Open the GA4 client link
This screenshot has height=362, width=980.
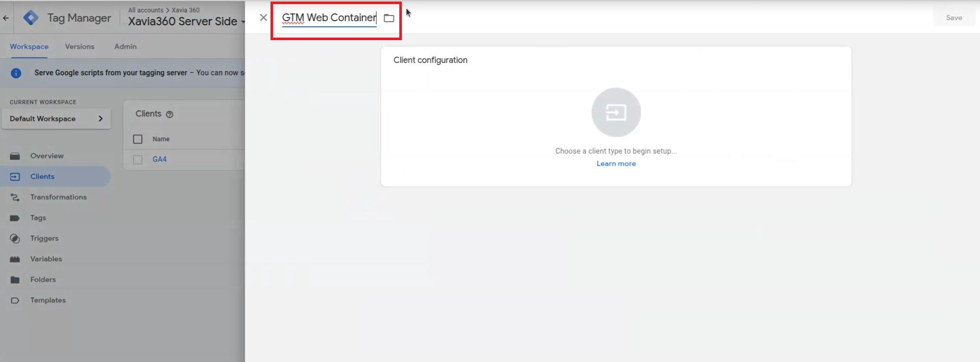pyautogui.click(x=159, y=160)
